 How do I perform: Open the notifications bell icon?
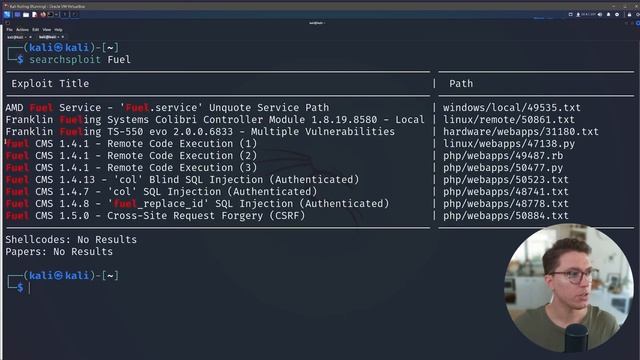pos(608,14)
